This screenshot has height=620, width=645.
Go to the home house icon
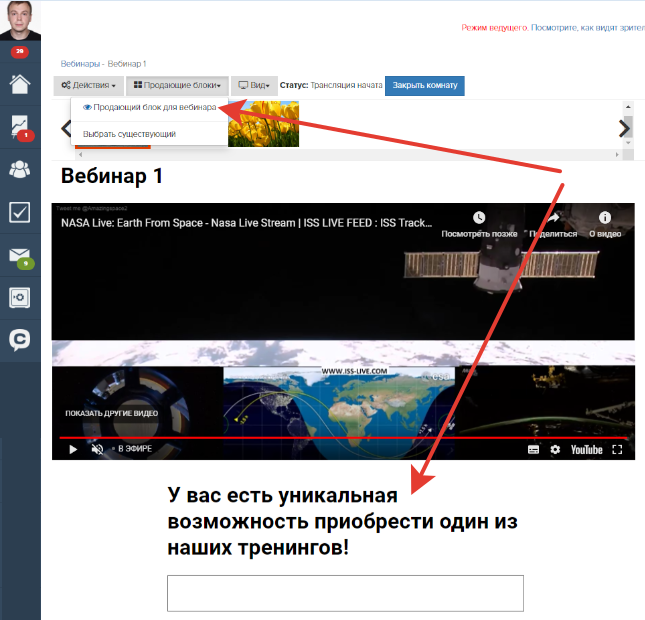click(x=20, y=84)
